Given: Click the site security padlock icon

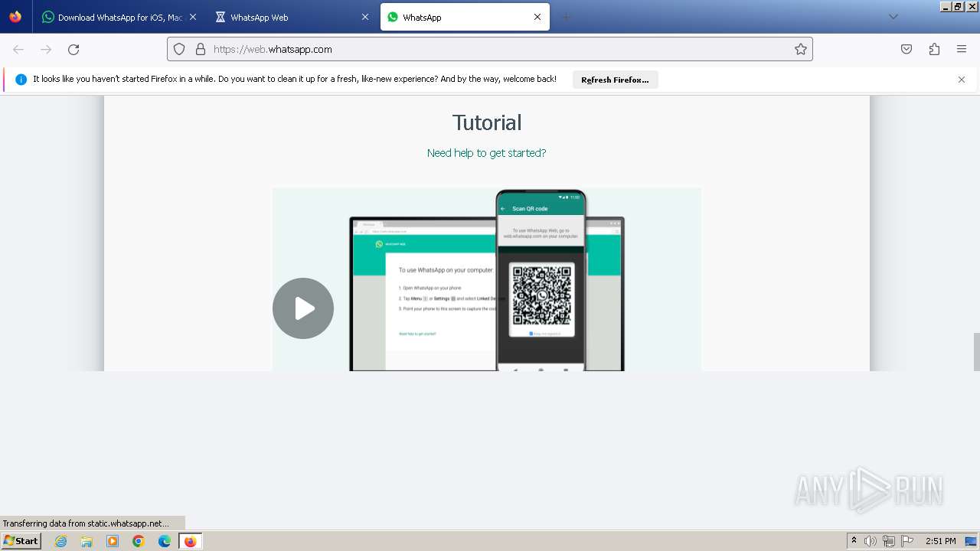Looking at the screenshot, I should pos(201,49).
